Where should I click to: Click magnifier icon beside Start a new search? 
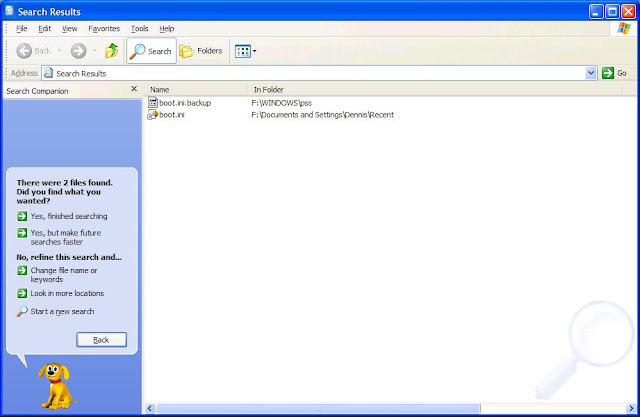[x=22, y=311]
